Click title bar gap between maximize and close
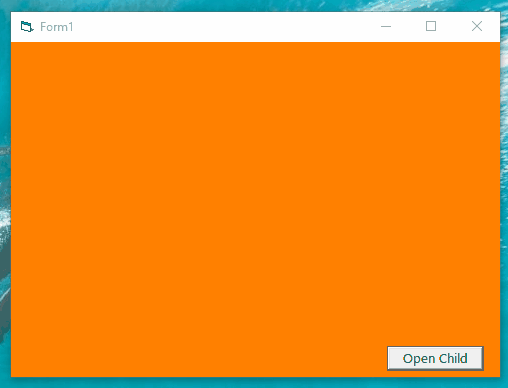 454,27
